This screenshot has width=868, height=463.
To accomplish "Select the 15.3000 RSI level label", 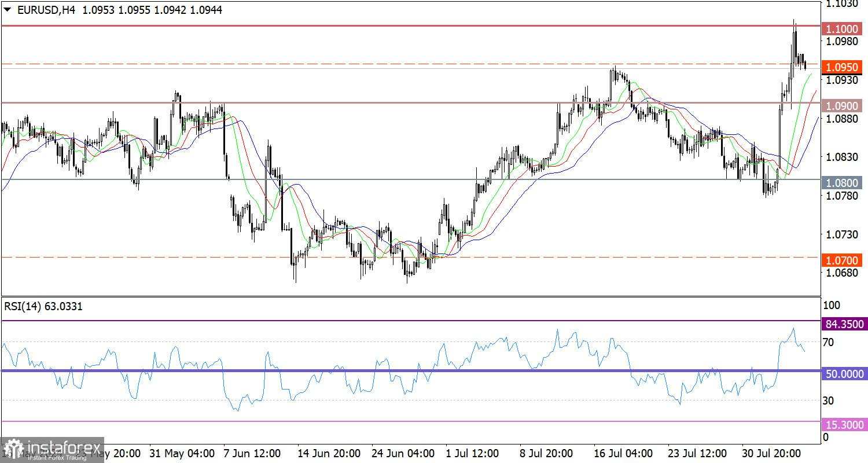I will click(x=844, y=425).
